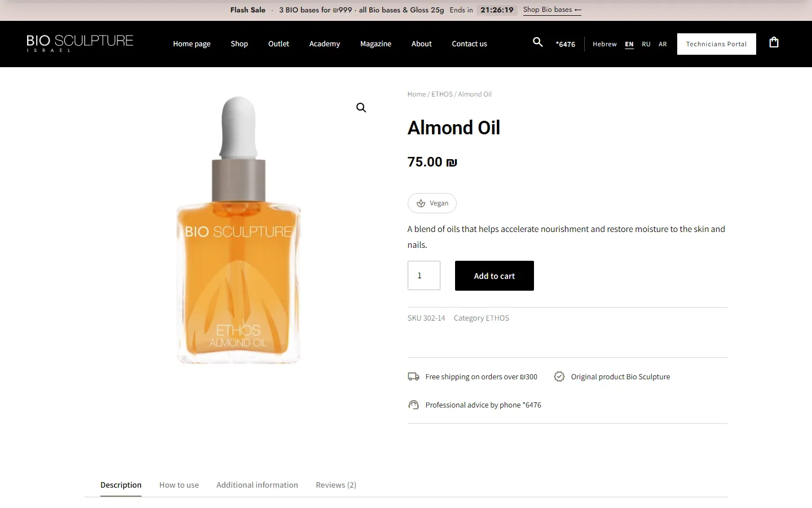Open the Technicians Portal button
812x508 pixels.
point(716,44)
